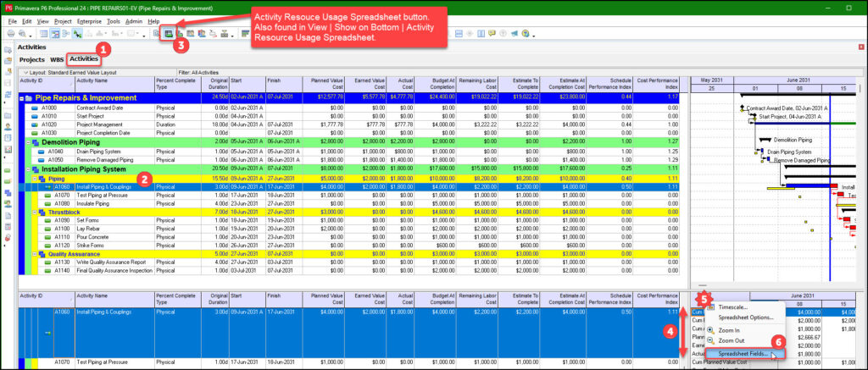Click the A1000 activity icon
868x370 pixels.
click(x=34, y=108)
